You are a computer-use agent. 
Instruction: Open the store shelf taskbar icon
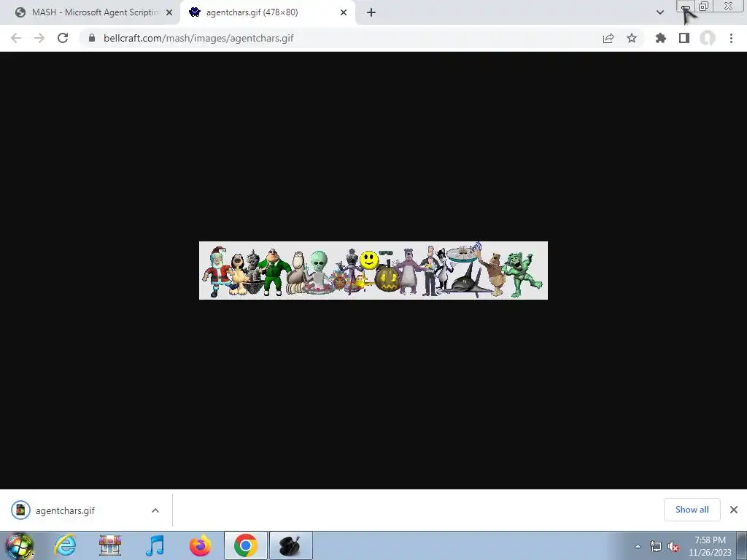pos(110,545)
